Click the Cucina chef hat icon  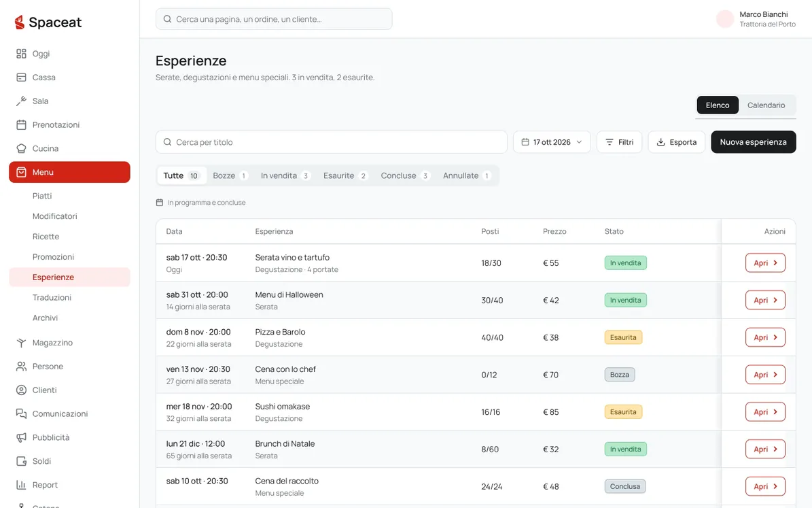(21, 148)
